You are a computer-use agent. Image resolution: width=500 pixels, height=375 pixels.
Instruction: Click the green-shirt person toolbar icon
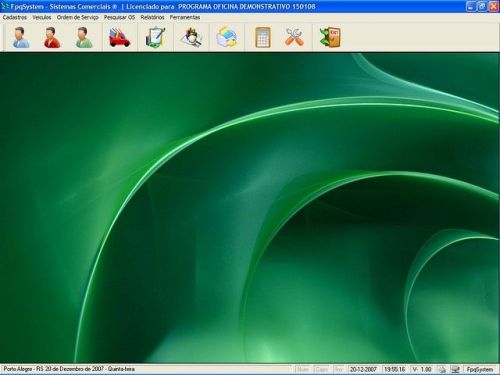84,37
